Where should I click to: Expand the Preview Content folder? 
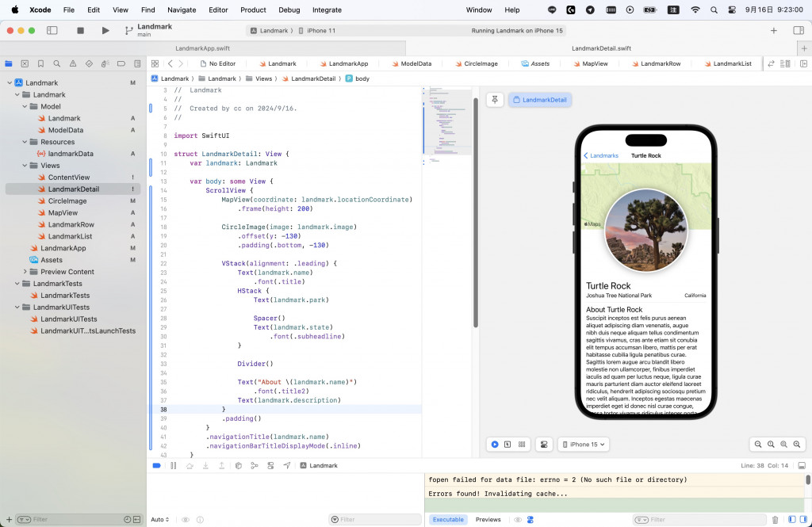(25, 272)
